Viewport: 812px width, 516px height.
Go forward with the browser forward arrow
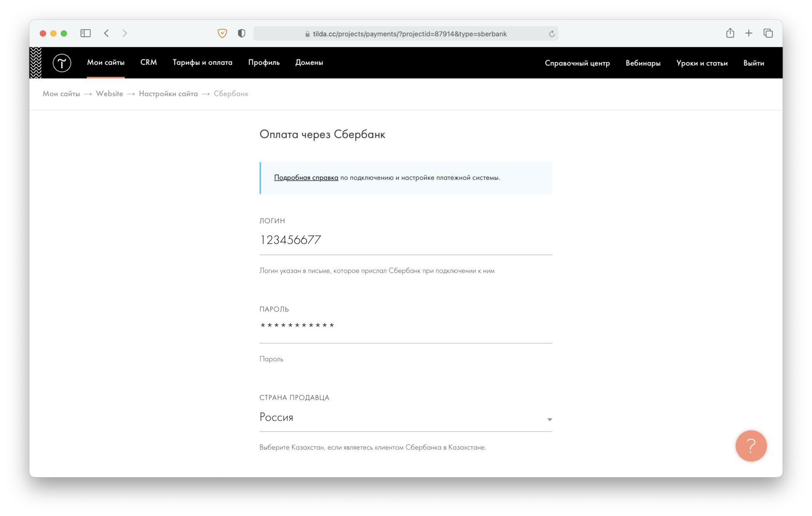point(125,33)
